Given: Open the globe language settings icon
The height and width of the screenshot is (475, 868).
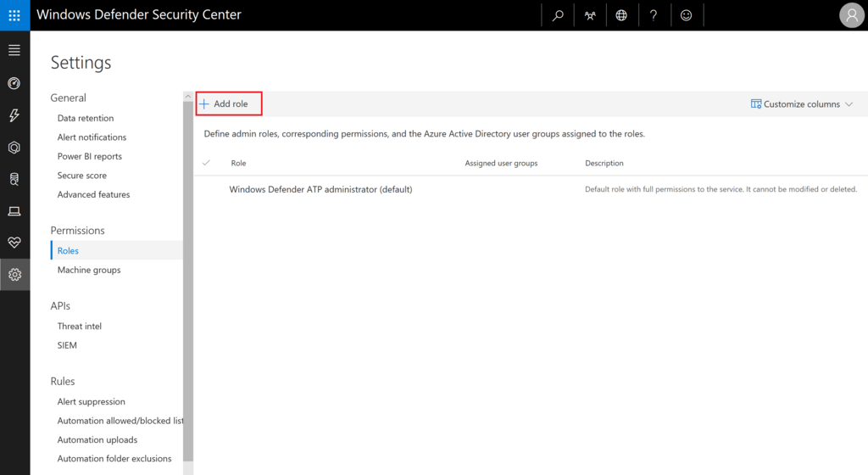Looking at the screenshot, I should tap(621, 15).
